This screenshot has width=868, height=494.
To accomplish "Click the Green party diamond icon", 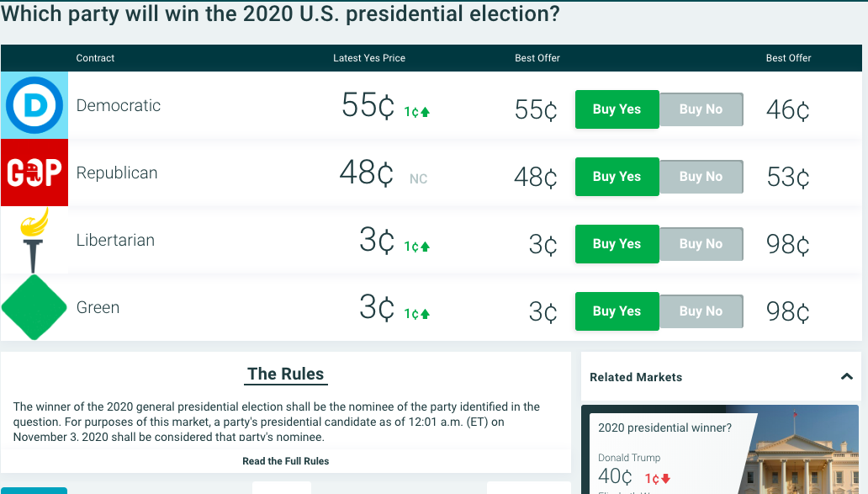I will [x=34, y=307].
